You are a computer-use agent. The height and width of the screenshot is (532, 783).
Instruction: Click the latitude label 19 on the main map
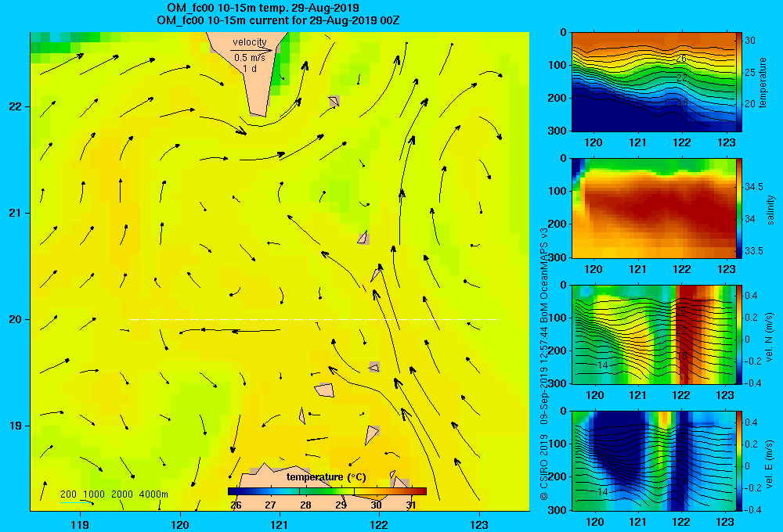click(x=15, y=426)
